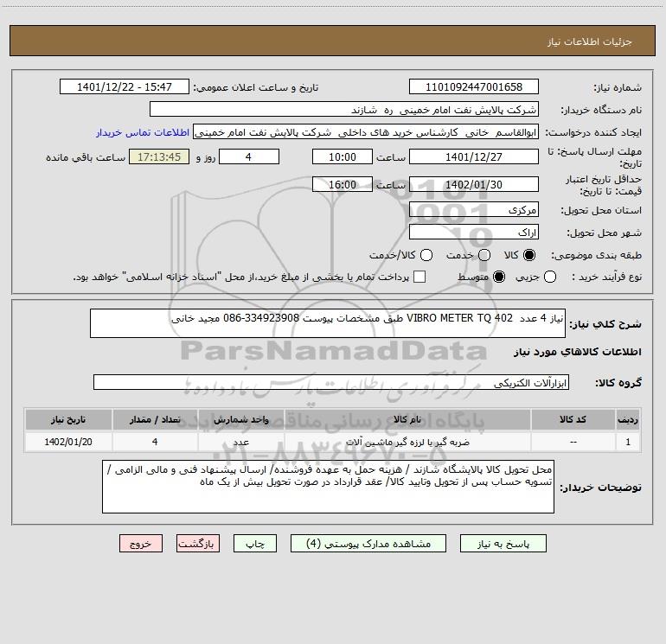Click the delivery province field مرکزی
This screenshot has height=644, width=666.
pos(474,209)
